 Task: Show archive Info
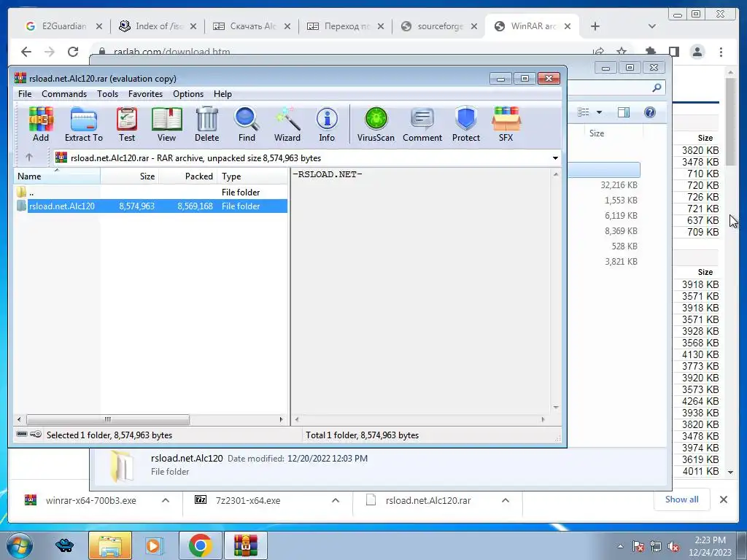[x=327, y=124]
